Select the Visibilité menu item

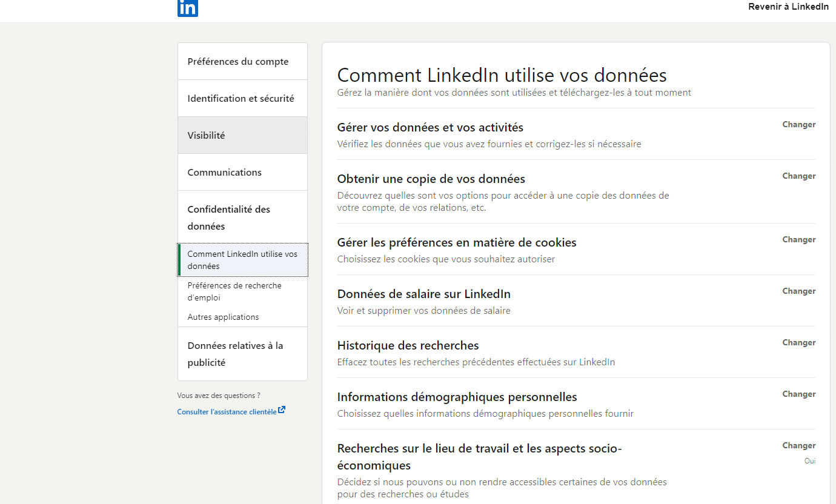[x=242, y=135]
